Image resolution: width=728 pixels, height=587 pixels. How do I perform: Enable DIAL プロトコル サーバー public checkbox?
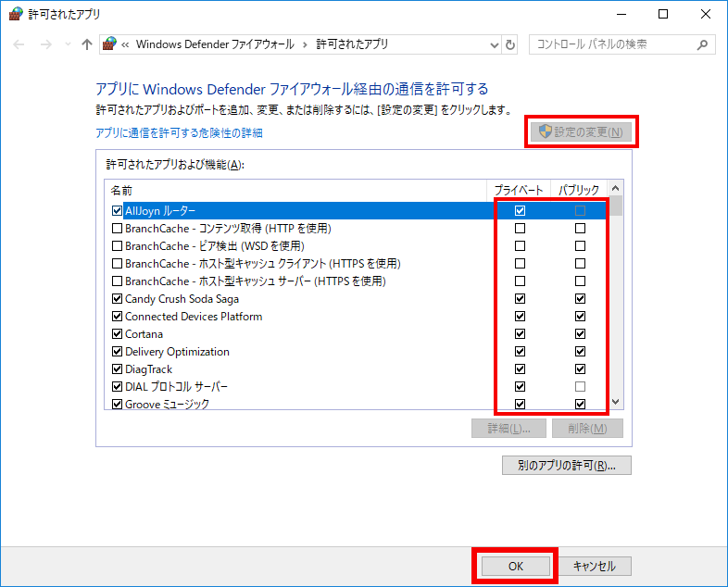coord(580,386)
